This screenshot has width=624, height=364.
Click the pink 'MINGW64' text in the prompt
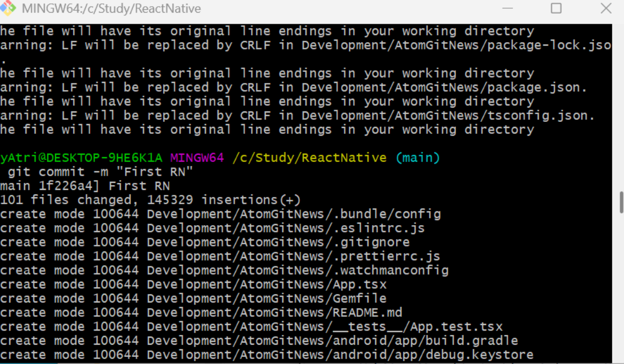point(197,158)
